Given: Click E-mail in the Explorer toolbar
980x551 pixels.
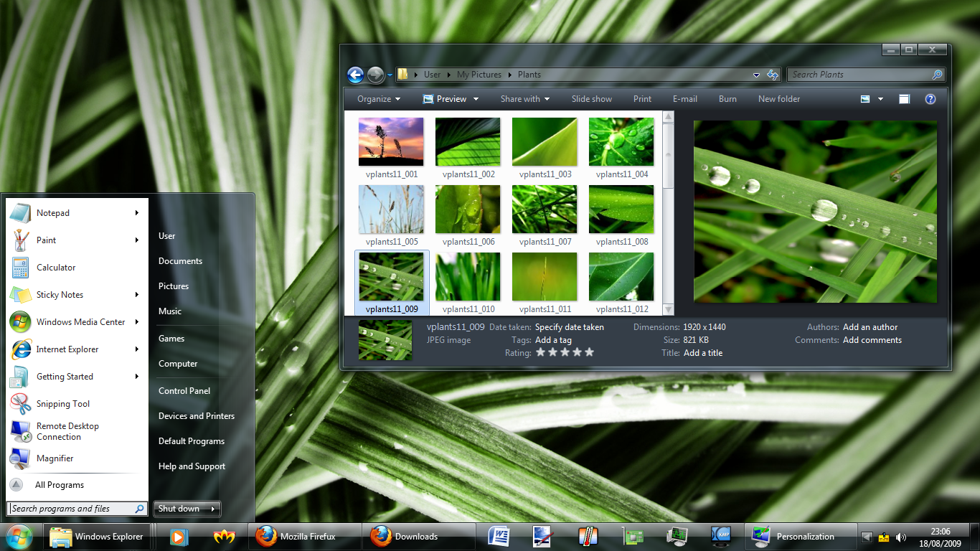Looking at the screenshot, I should (x=685, y=99).
